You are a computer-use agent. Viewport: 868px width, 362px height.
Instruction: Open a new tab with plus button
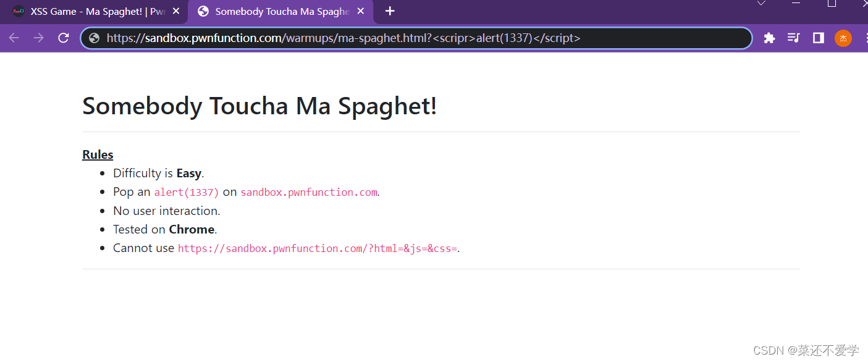coord(390,11)
